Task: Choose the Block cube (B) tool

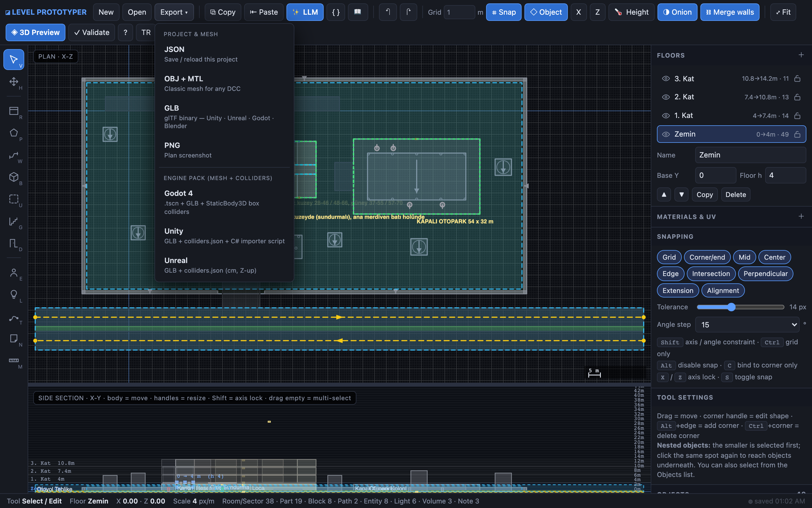Action: coord(14,177)
